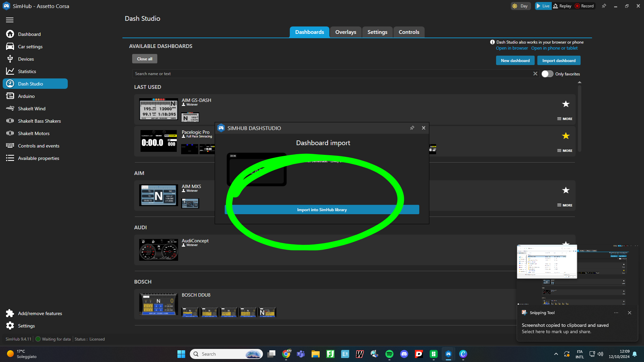The image size is (644, 362).
Task: Select the Dashboards tab
Action: point(309,32)
